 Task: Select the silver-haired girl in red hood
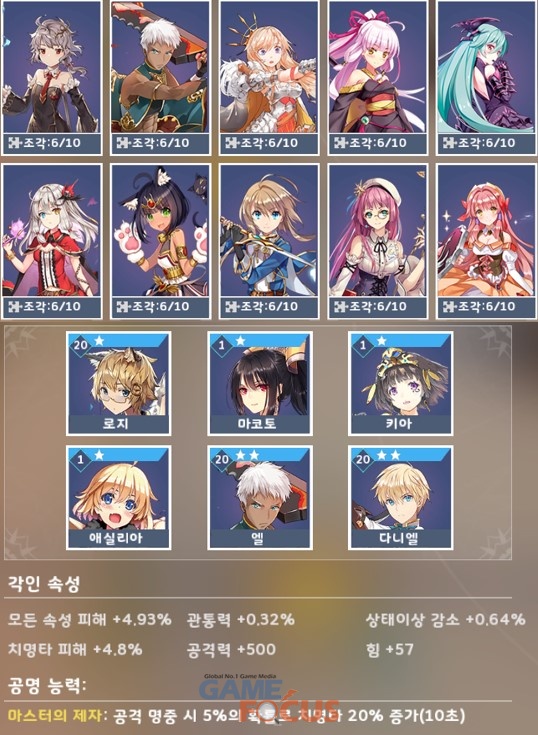point(52,241)
